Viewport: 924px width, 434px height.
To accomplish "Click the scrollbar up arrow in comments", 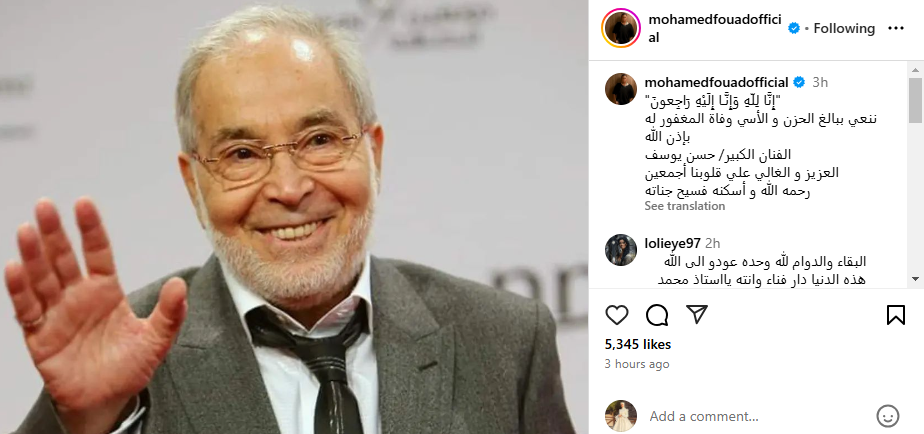I will coord(915,68).
